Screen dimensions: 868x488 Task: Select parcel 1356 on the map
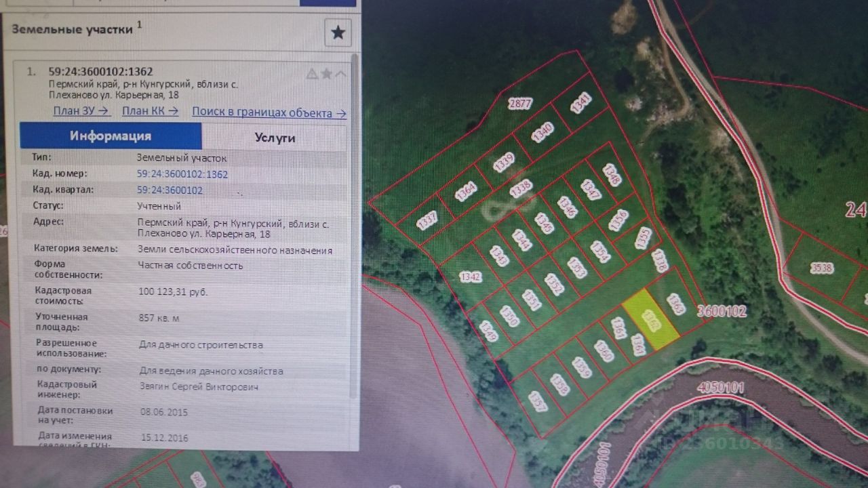click(x=618, y=220)
